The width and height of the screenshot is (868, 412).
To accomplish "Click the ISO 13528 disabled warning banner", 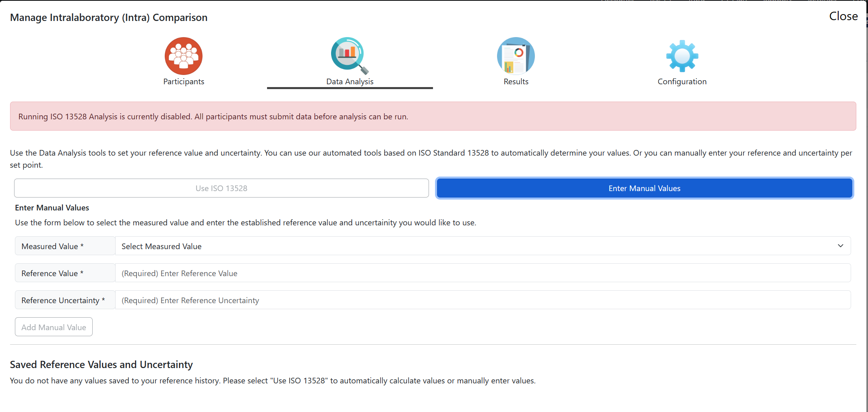I will (x=433, y=116).
